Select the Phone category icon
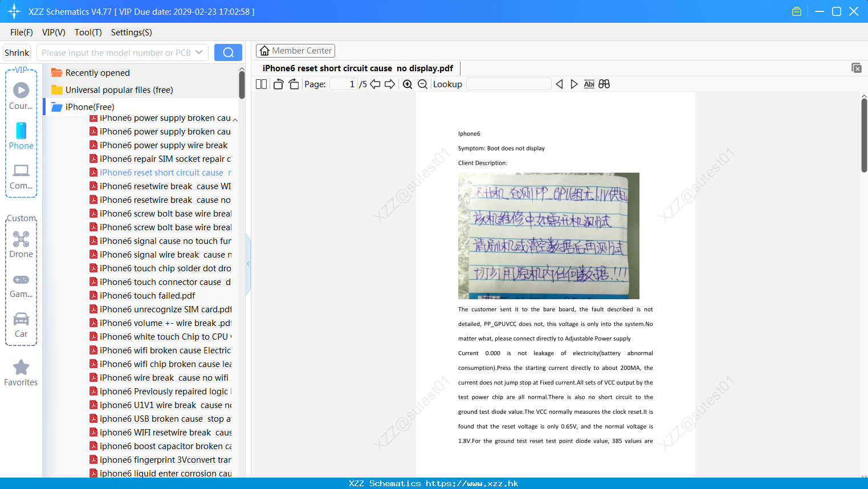 coord(21,136)
